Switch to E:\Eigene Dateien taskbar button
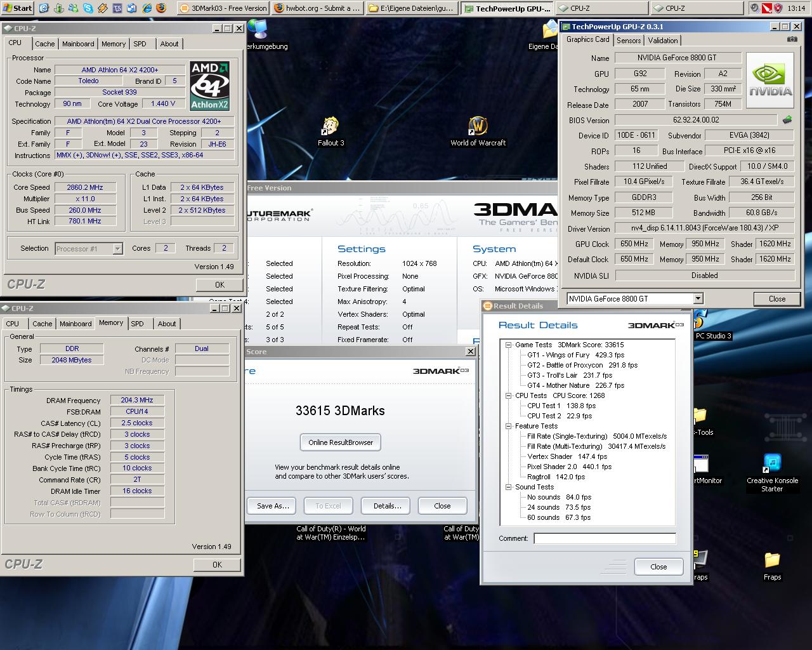Image resolution: width=812 pixels, height=650 pixels. click(x=412, y=8)
